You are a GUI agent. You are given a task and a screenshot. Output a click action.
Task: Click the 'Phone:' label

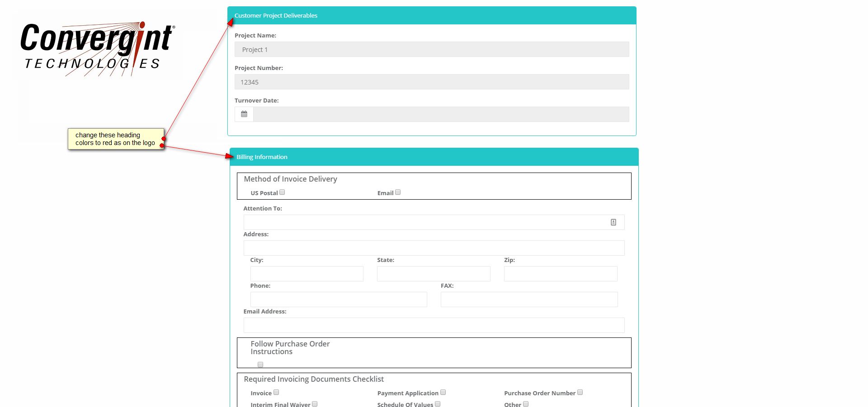point(260,285)
